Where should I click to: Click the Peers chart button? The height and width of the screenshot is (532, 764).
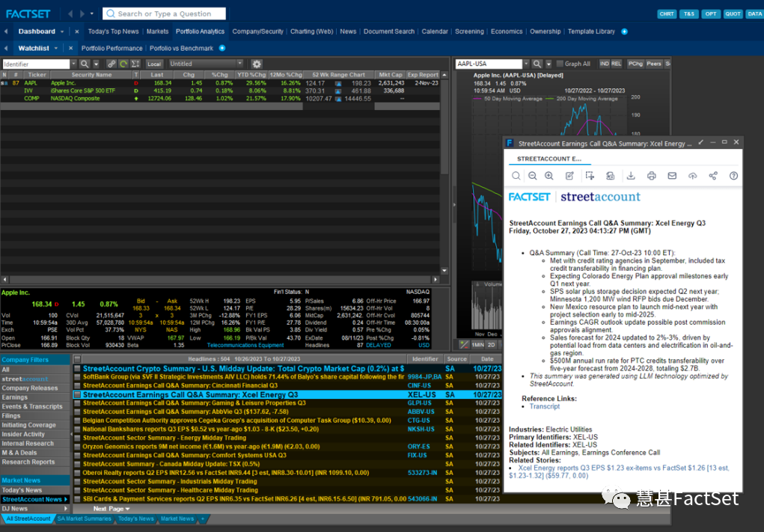coord(654,64)
